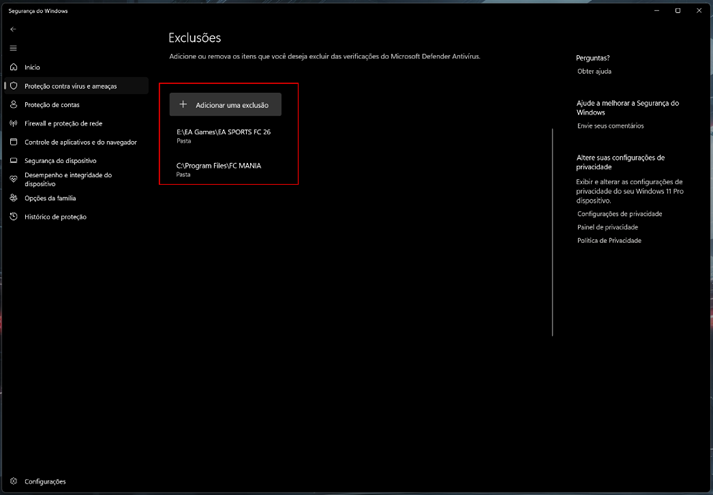Screen dimensions: 713x495
Task: Expand the FC MANIA folder exclusion
Action: (x=218, y=169)
